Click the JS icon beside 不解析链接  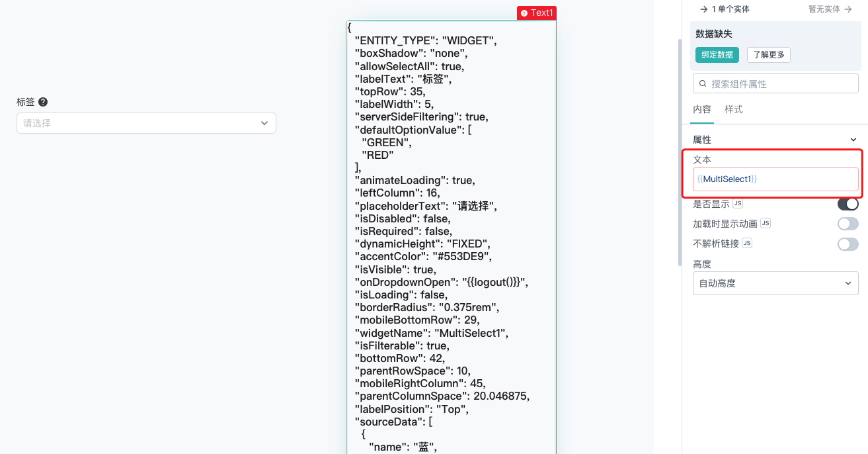point(747,244)
